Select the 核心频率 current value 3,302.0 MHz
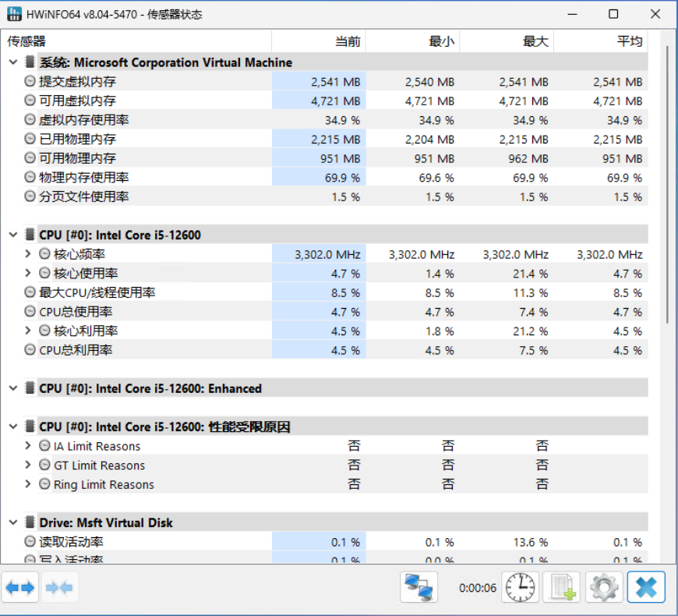678x616 pixels. (327, 254)
